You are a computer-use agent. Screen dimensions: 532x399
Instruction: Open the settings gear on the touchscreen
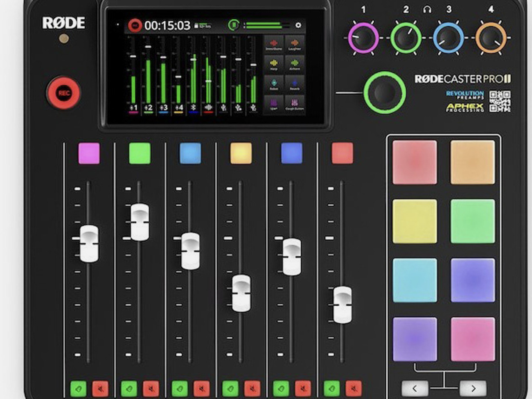(298, 25)
